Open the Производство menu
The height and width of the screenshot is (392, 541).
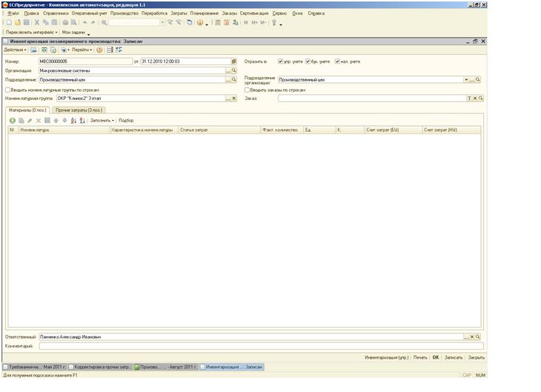125,13
